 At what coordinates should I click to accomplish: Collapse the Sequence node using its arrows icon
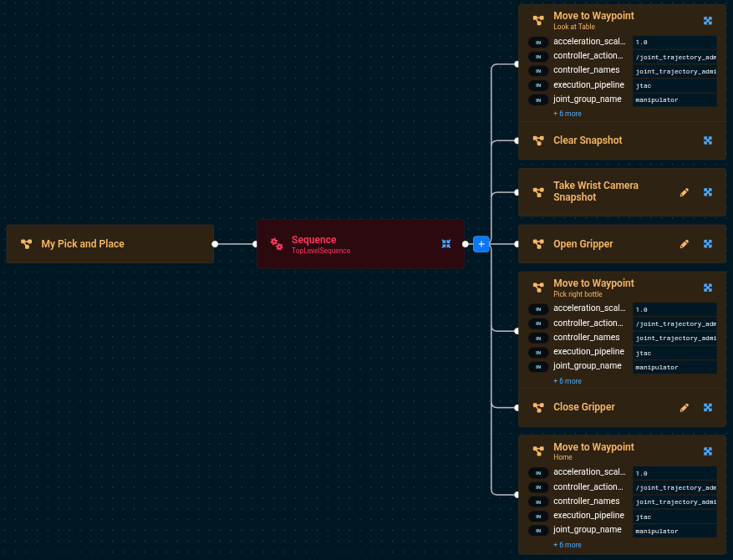click(x=446, y=244)
